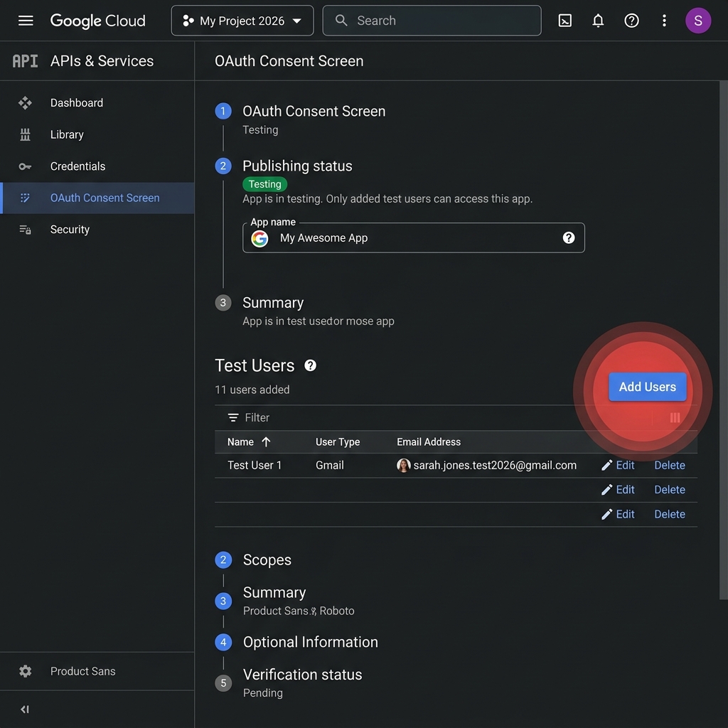This screenshot has height=728, width=728.
Task: Click help icon beside Test Users heading
Action: (310, 365)
